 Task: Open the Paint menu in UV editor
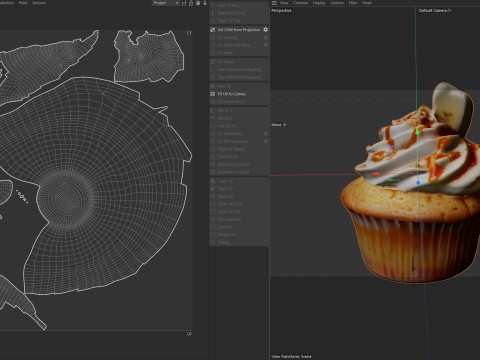[x=23, y=3]
